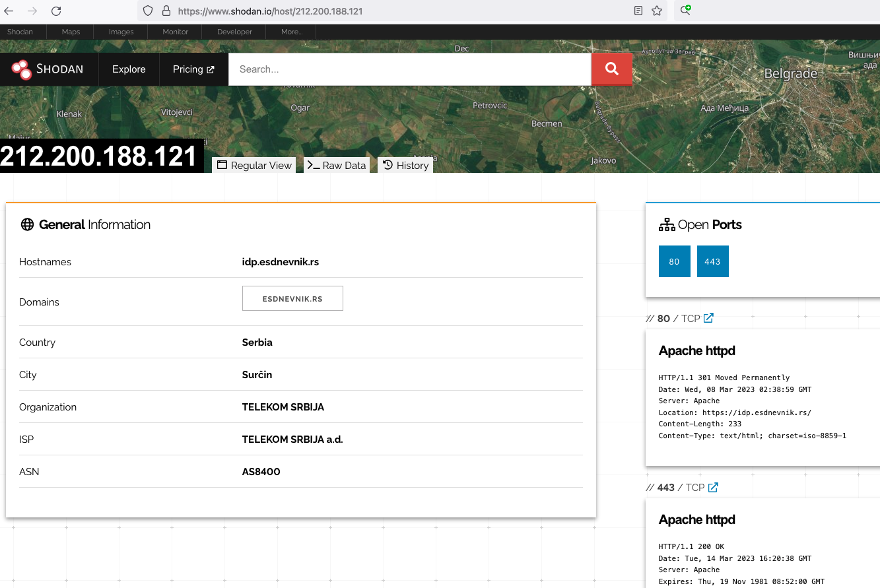Click the Shodan logo
880x588 pixels.
click(x=48, y=69)
